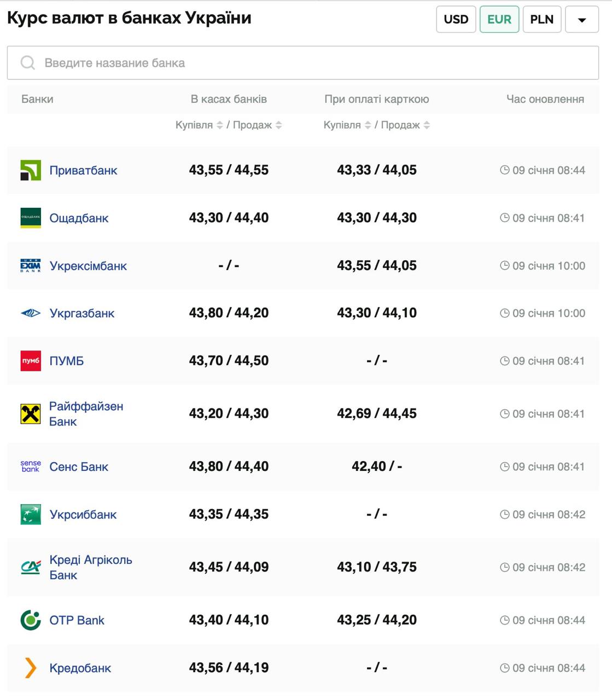612x700 pixels.
Task: Select the EUR currency tab
Action: [499, 20]
